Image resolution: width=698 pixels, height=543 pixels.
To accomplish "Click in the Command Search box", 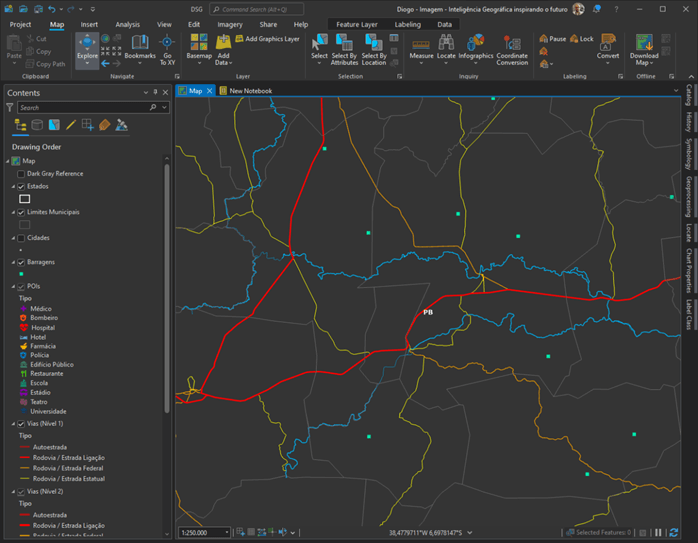I will [x=262, y=9].
